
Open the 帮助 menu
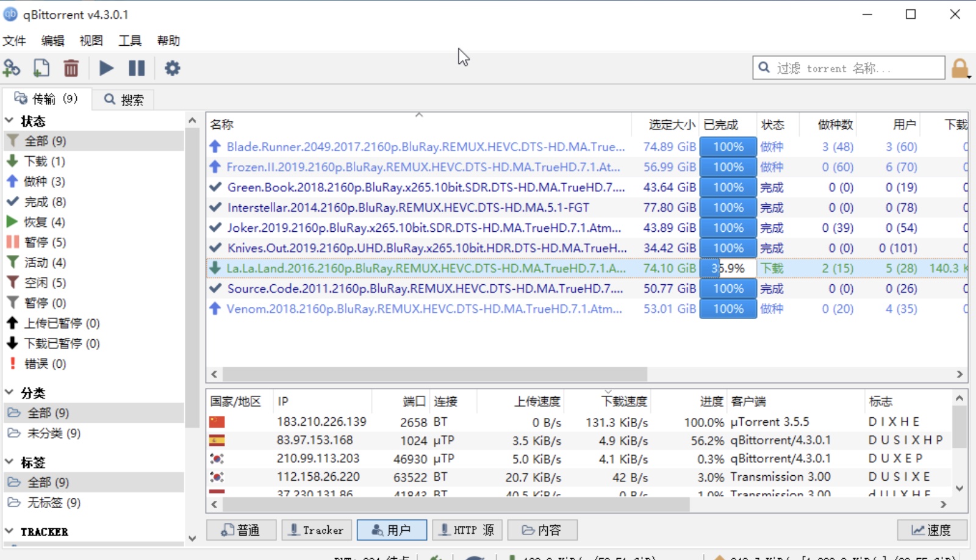[168, 41]
